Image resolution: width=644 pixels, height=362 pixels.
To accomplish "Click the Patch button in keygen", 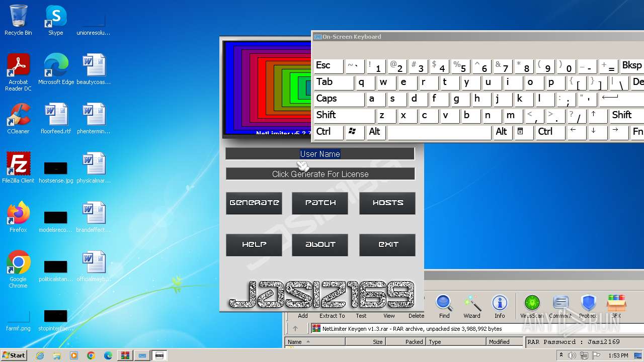I will click(320, 203).
